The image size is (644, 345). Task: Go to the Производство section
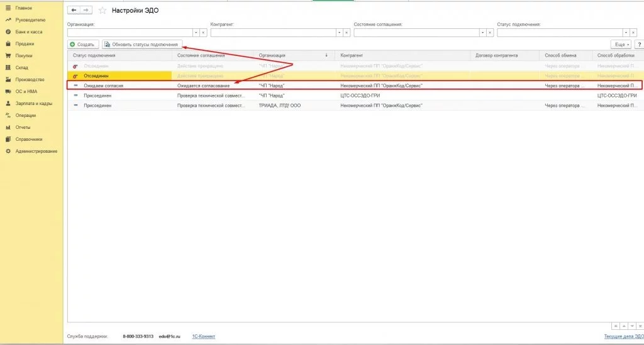pos(30,79)
